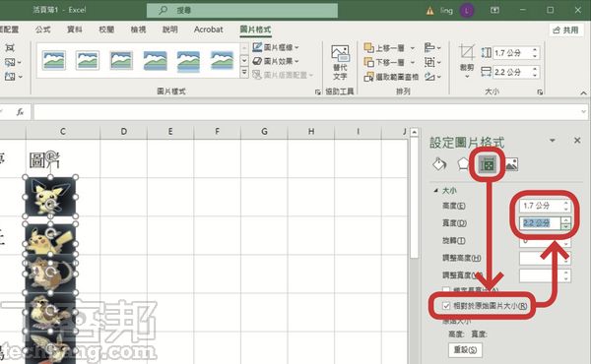This screenshot has height=364, width=591.
Task: Select the sixth picture style thumbnail
Action: pos(222,60)
